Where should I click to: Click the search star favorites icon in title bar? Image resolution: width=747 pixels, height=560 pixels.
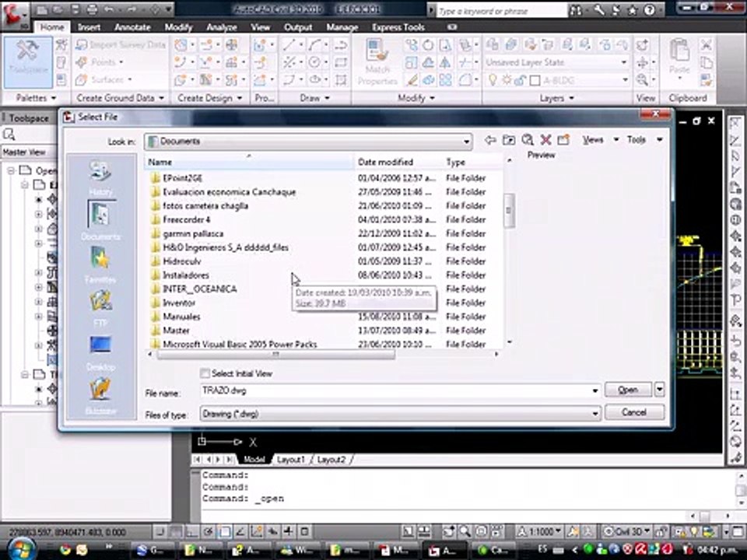(x=633, y=10)
